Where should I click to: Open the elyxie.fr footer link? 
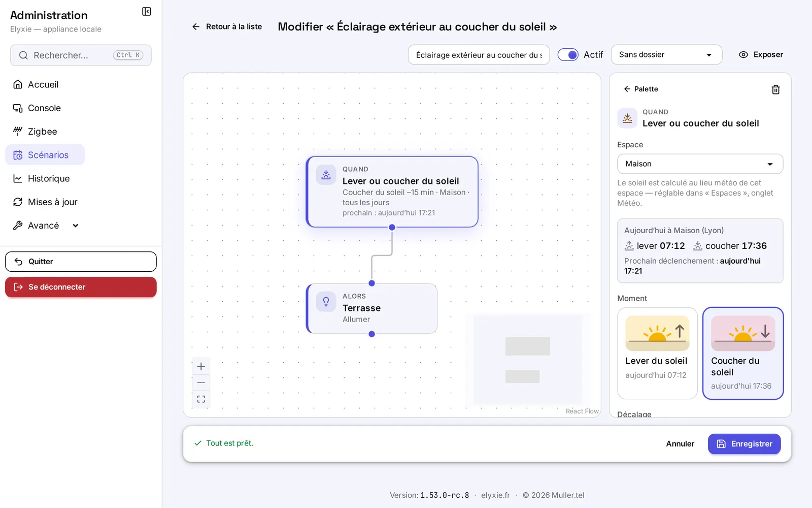(x=495, y=495)
